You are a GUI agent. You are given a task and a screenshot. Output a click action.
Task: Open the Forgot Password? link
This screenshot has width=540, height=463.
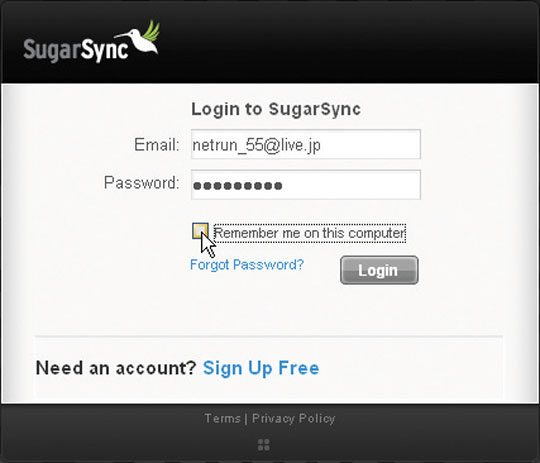(x=247, y=265)
